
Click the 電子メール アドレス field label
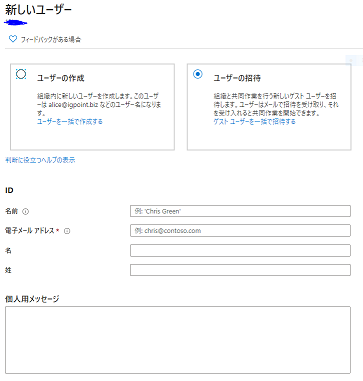point(30,231)
